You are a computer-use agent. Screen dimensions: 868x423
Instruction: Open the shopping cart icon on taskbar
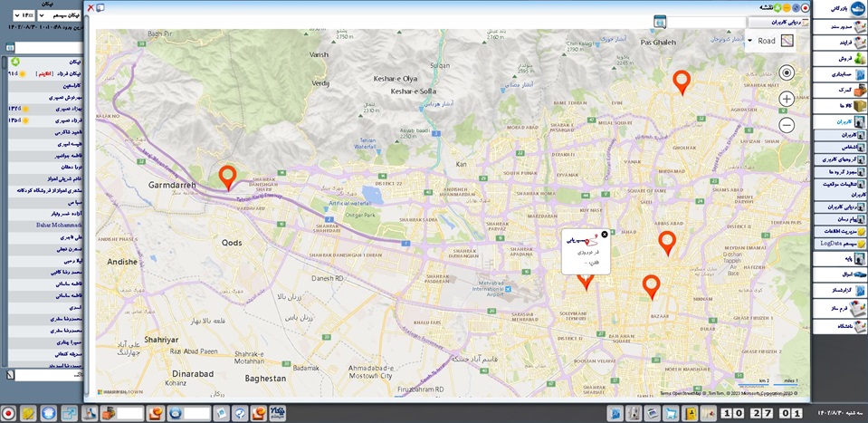(672, 412)
